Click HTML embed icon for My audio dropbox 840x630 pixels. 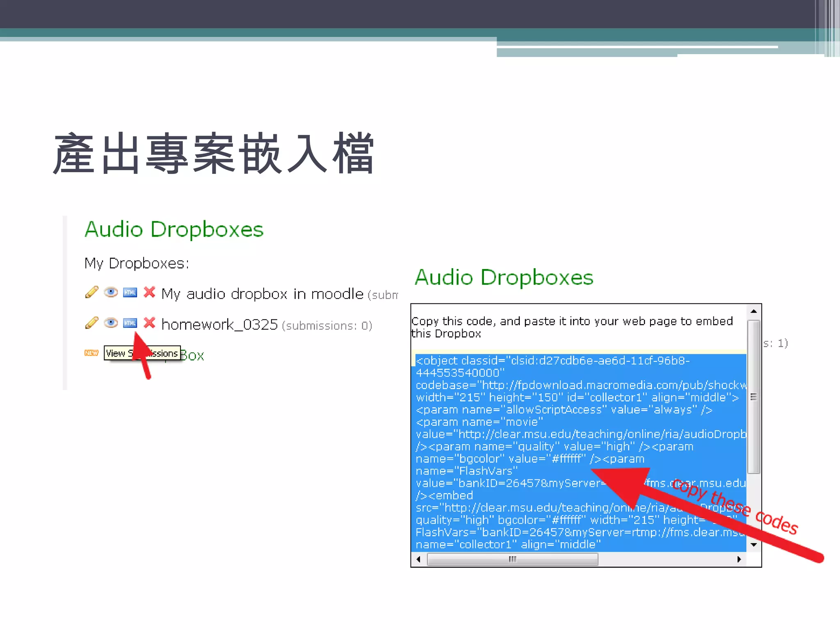tap(130, 292)
